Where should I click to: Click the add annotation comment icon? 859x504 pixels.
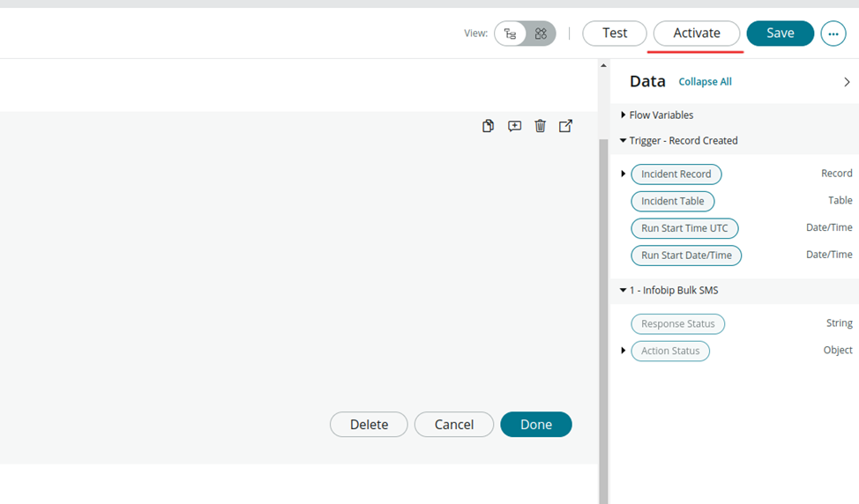tap(514, 126)
